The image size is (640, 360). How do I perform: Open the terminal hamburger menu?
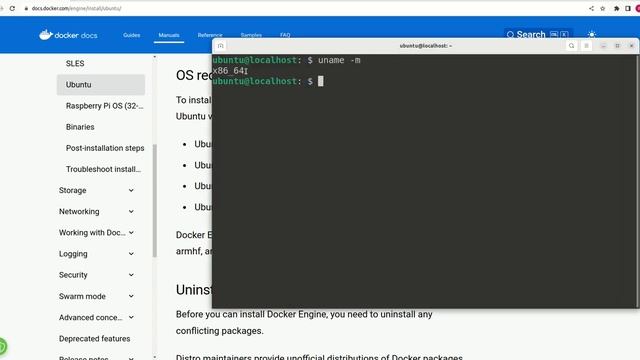coord(587,46)
